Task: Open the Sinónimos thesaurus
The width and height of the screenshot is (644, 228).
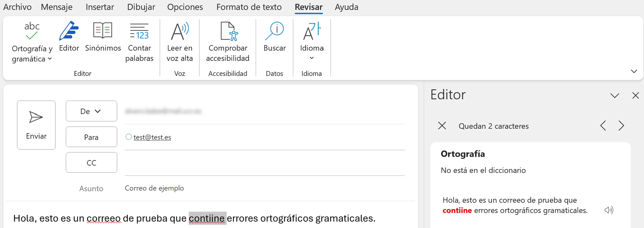Action: [103, 37]
